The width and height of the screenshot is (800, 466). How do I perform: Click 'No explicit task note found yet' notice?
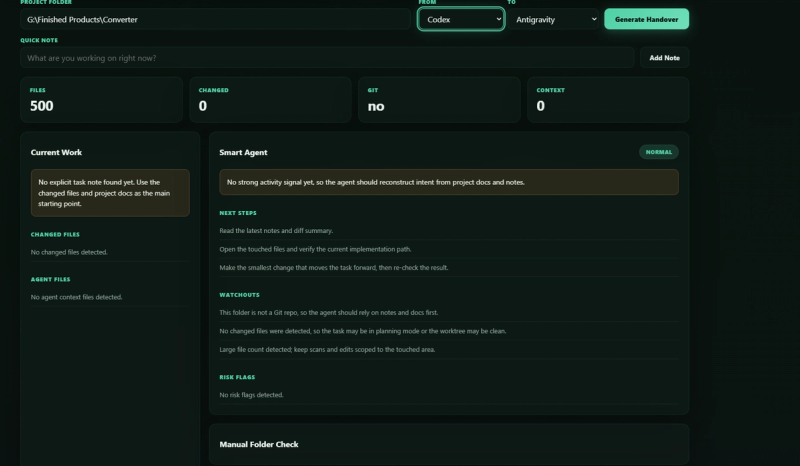point(110,193)
